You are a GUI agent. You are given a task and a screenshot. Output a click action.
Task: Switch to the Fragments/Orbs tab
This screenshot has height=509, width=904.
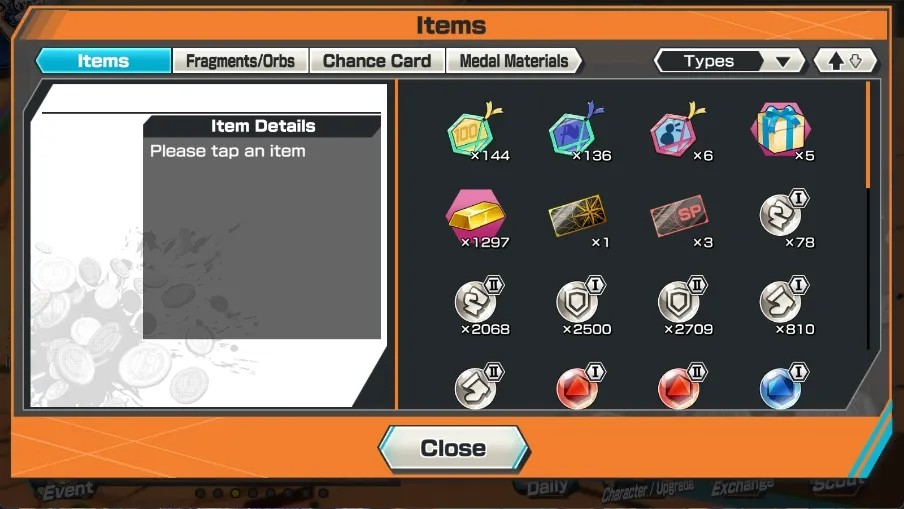click(x=240, y=61)
